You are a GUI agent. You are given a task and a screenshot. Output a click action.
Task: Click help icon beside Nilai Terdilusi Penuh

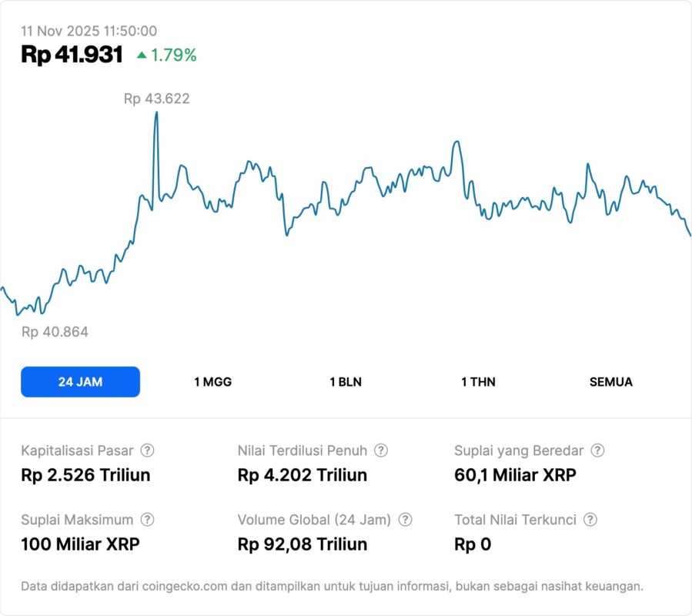(x=381, y=450)
